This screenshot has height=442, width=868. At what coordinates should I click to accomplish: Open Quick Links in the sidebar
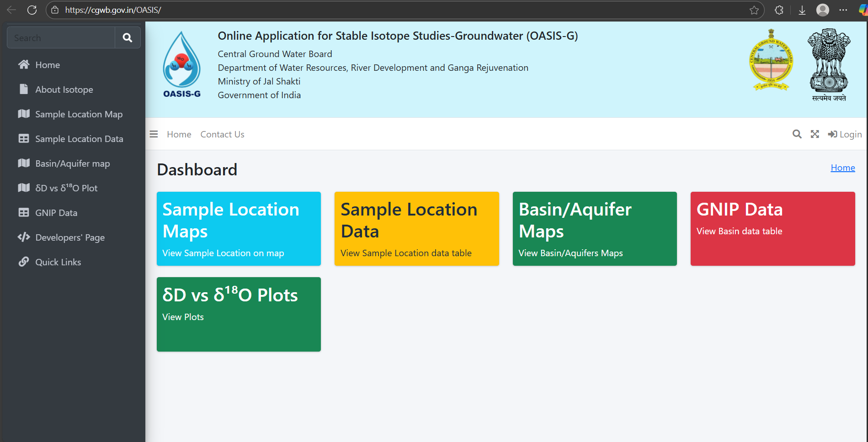[58, 262]
